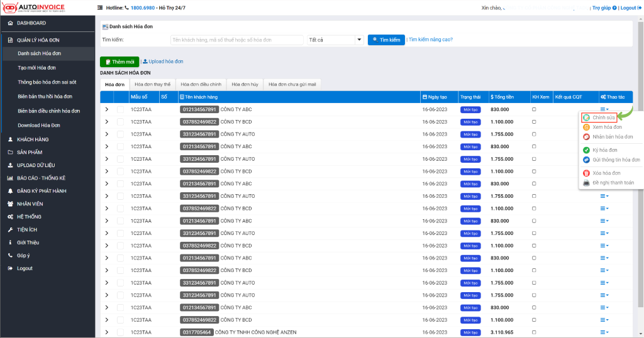Click the Nhân bản hóa đơn icon
Viewport: 644px width, 338px height.
click(586, 136)
